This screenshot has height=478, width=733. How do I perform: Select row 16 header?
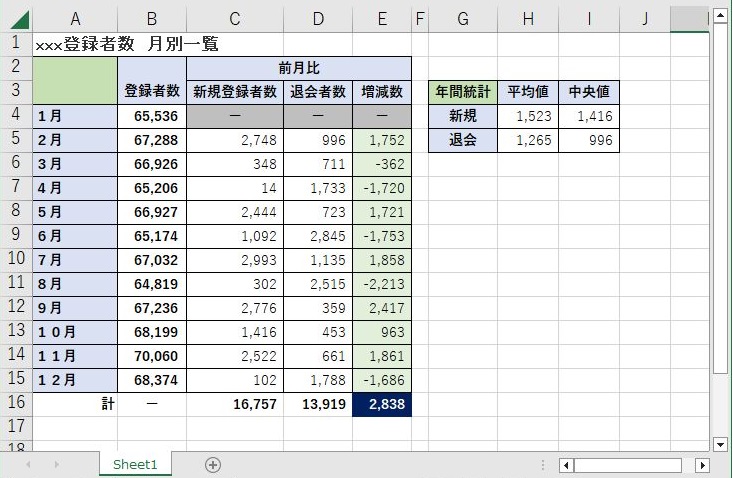(16, 404)
